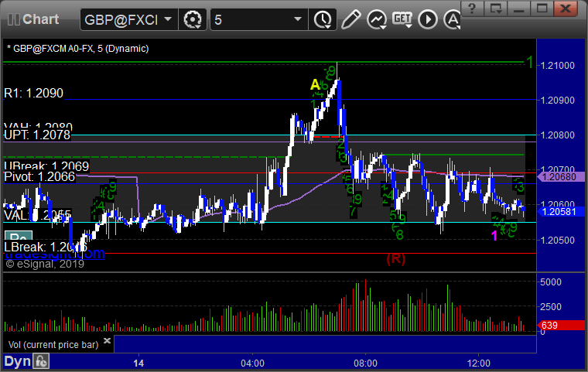588x372 pixels.
Task: Toggle the Dyn dynamic mode label
Action: tap(17, 361)
